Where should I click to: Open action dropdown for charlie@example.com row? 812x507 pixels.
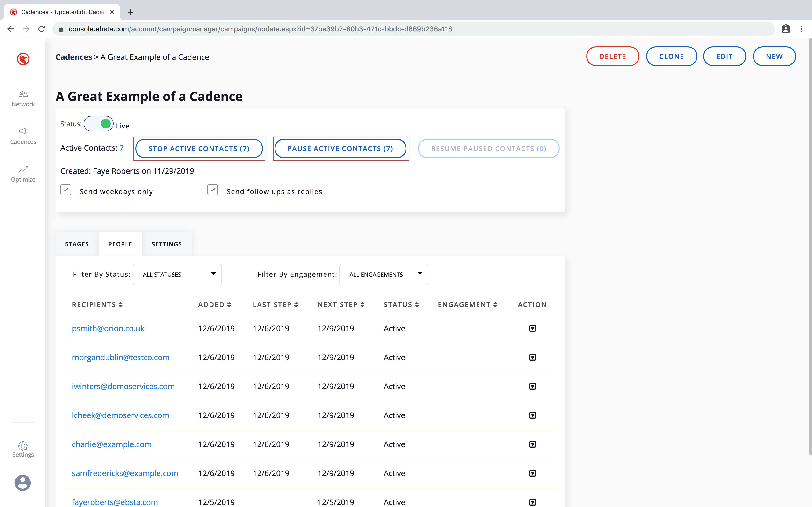point(532,444)
